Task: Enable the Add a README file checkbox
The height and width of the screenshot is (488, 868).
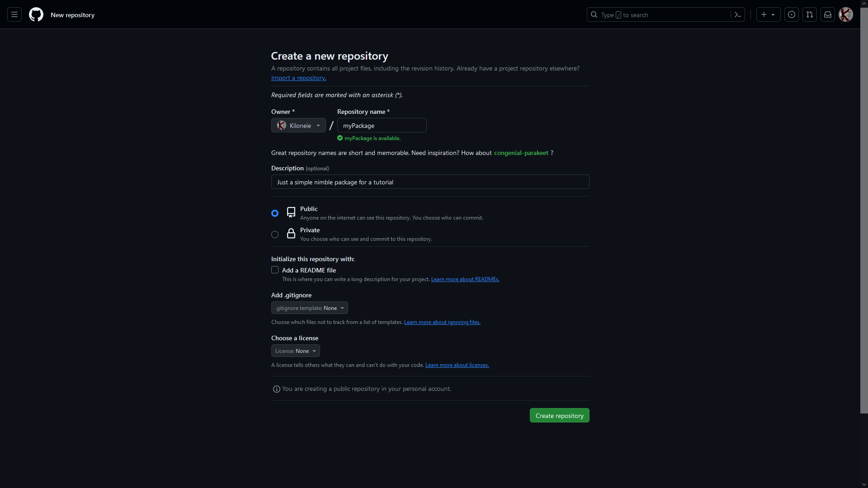Action: [x=275, y=270]
